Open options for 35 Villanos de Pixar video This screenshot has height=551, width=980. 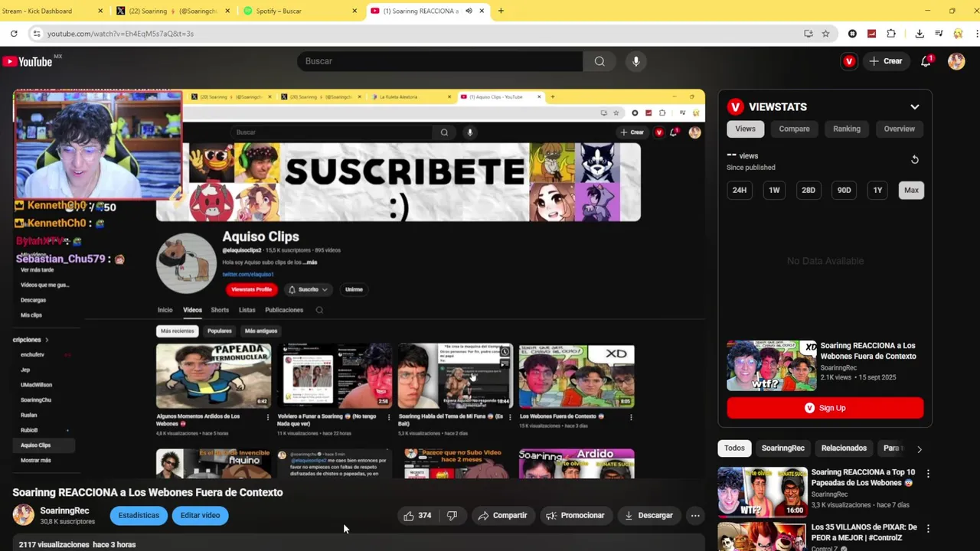pyautogui.click(x=928, y=529)
